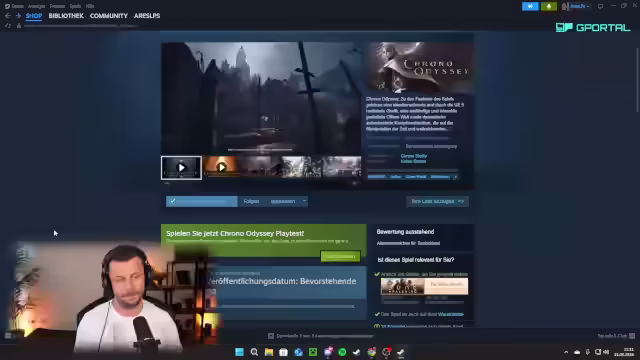Click the Chrono Odyssey header image

pos(421,67)
